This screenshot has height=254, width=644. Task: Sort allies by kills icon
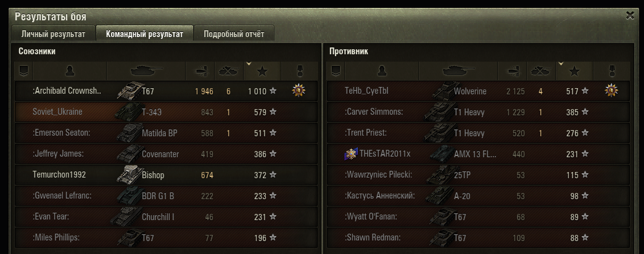[x=229, y=71]
